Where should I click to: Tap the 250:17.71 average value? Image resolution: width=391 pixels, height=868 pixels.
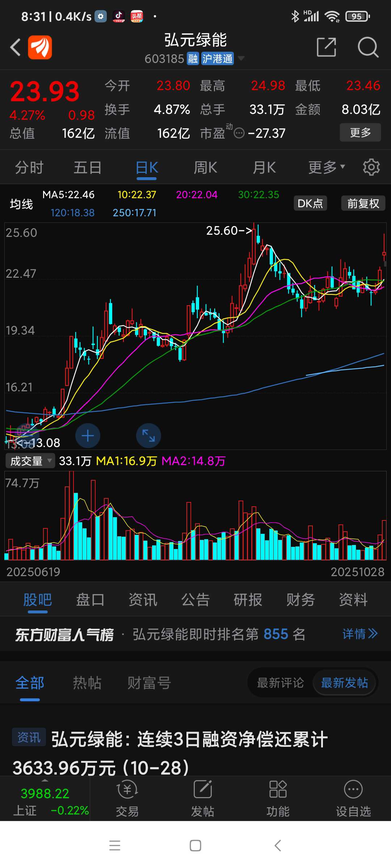point(135,213)
